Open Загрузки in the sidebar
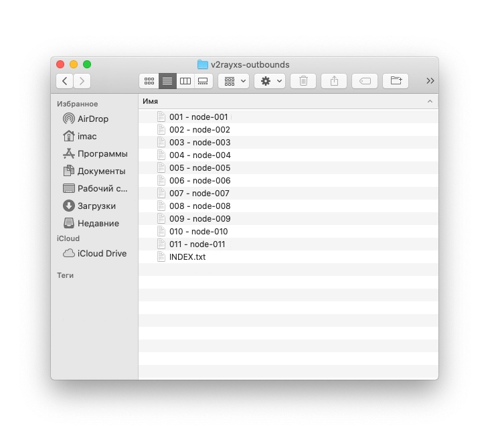 [x=89, y=206]
